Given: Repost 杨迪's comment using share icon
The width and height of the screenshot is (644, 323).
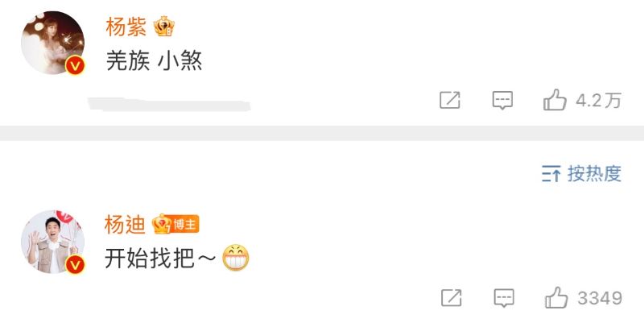Looking at the screenshot, I should point(452,297).
